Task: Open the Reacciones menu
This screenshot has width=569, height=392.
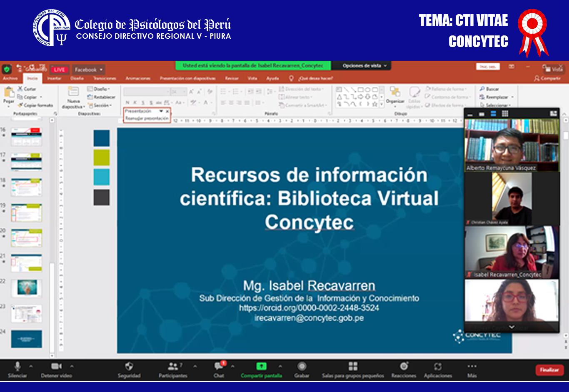Action: [404, 370]
